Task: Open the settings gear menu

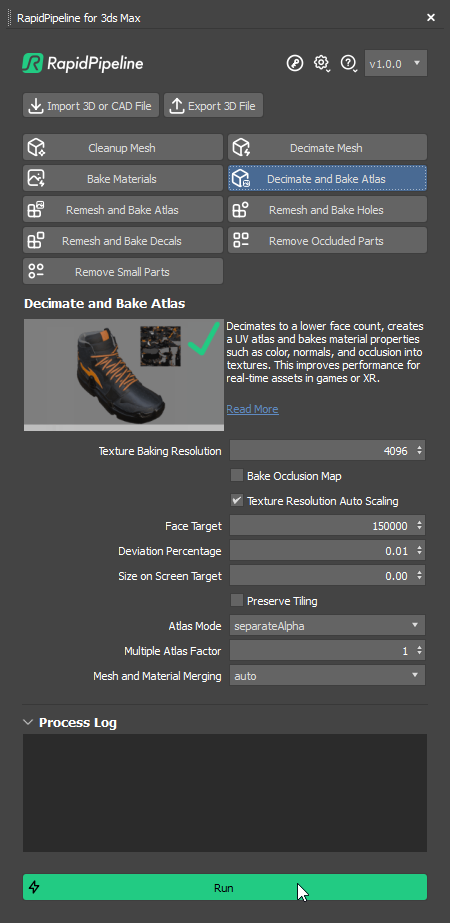Action: coord(321,63)
